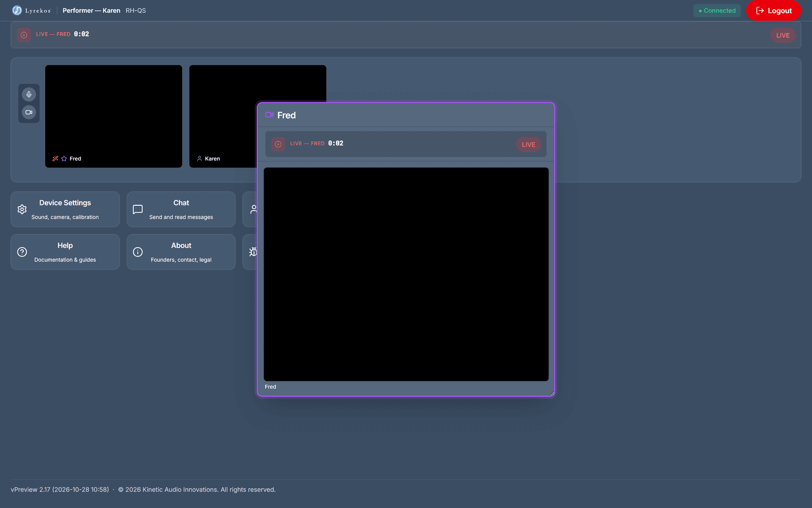
Task: Click LIVE — FRED label in top bar
Action: (53, 34)
